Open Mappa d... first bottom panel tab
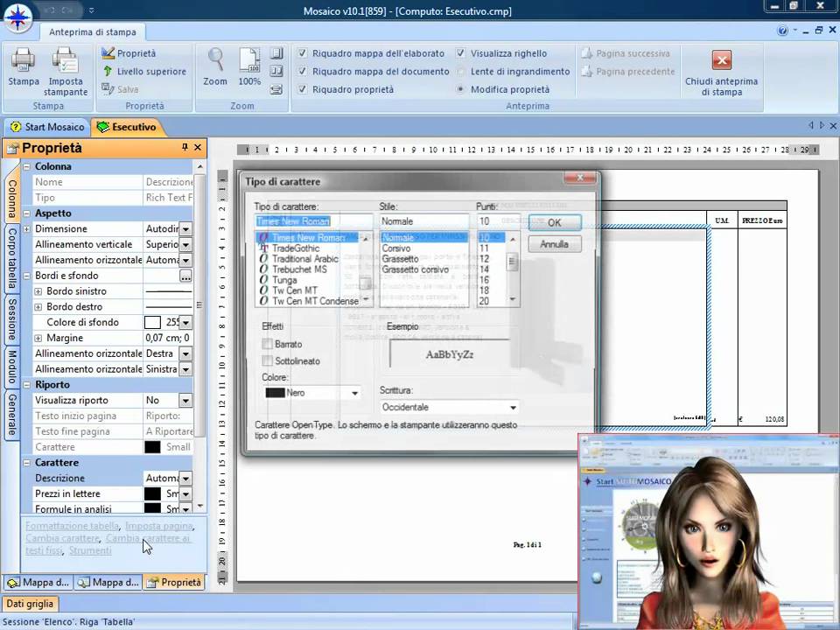The image size is (840, 630). coord(38,583)
